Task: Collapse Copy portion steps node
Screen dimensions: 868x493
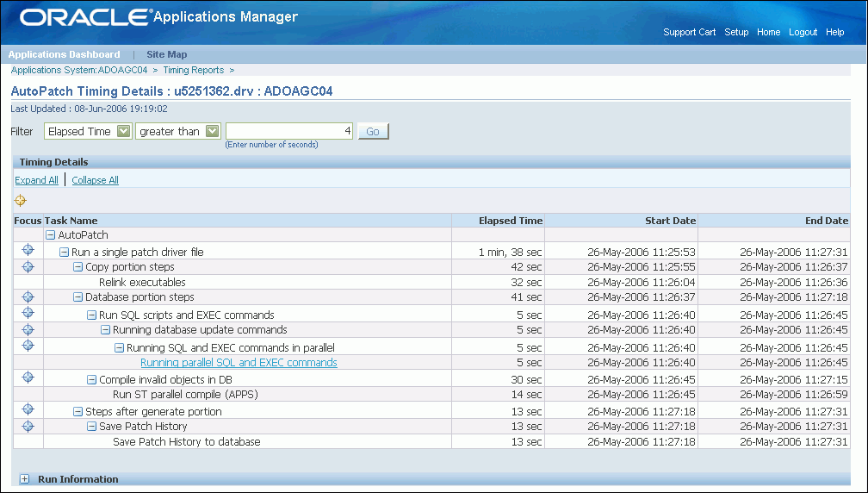Action: click(x=78, y=267)
